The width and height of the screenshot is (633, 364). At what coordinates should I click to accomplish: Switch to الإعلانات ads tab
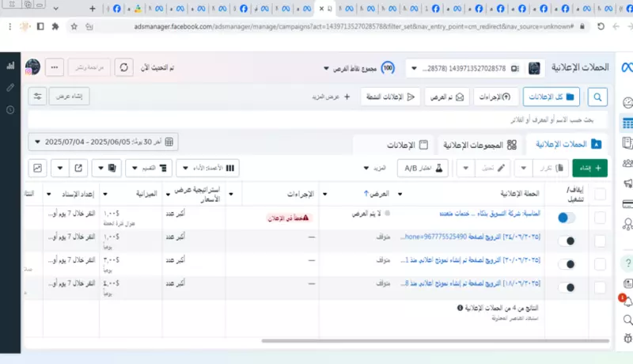pyautogui.click(x=407, y=145)
